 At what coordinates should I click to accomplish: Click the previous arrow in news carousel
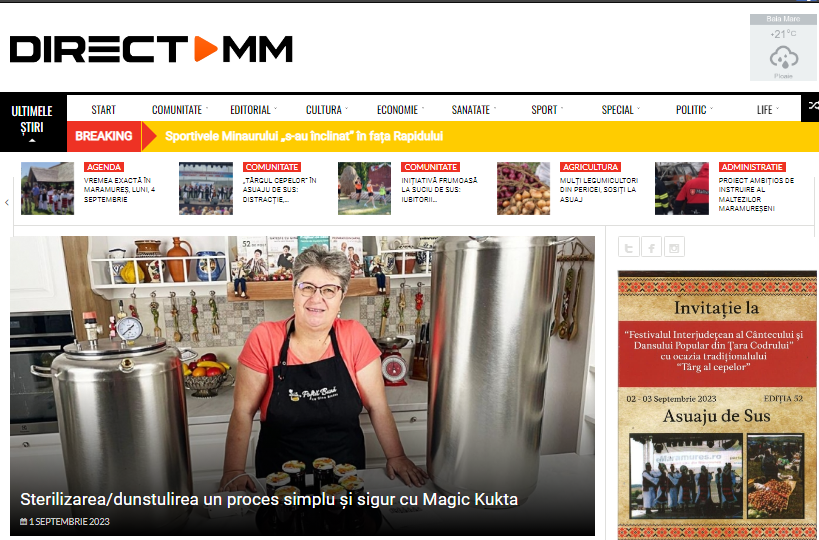(7, 202)
